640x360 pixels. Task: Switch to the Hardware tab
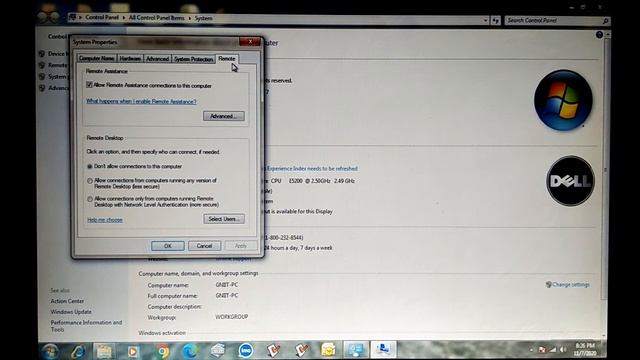pos(130,58)
